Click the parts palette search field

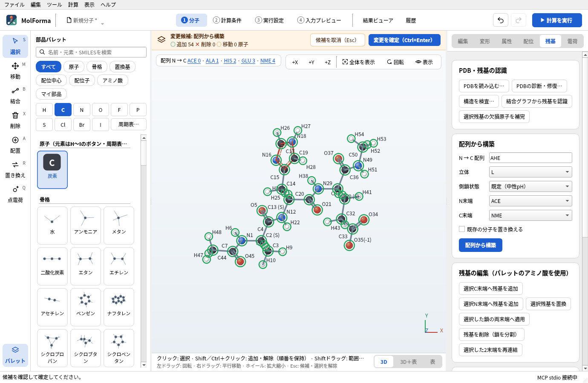tap(91, 52)
